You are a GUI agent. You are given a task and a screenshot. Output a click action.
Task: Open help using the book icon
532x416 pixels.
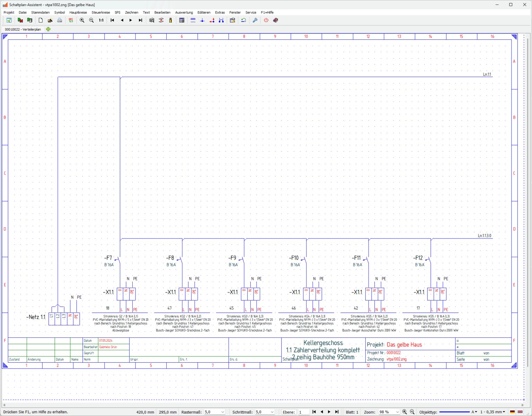275,20
